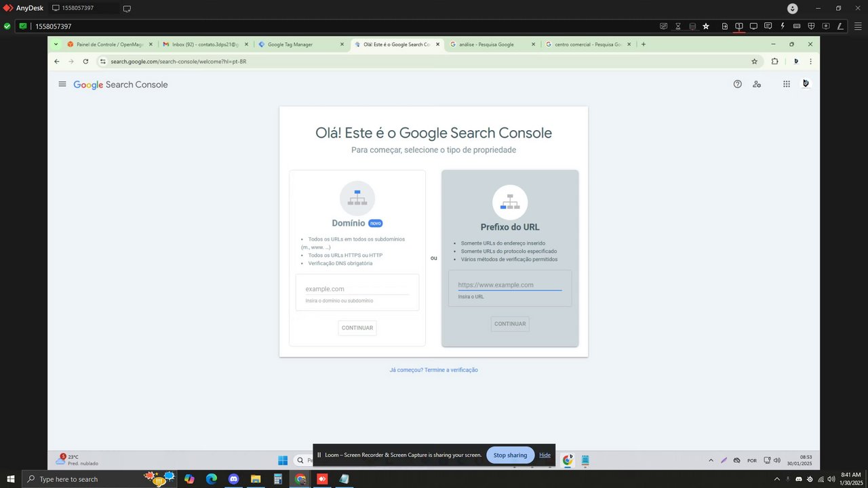Open the Search Console help icon
868x488 pixels.
(738, 84)
